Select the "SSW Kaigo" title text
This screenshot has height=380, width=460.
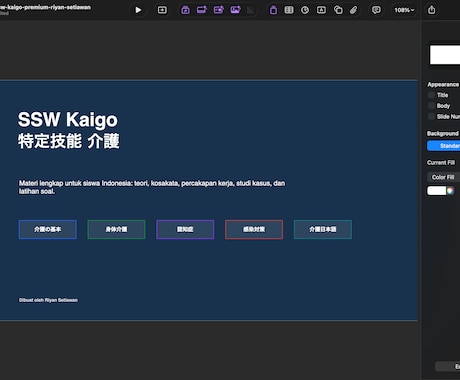click(68, 119)
